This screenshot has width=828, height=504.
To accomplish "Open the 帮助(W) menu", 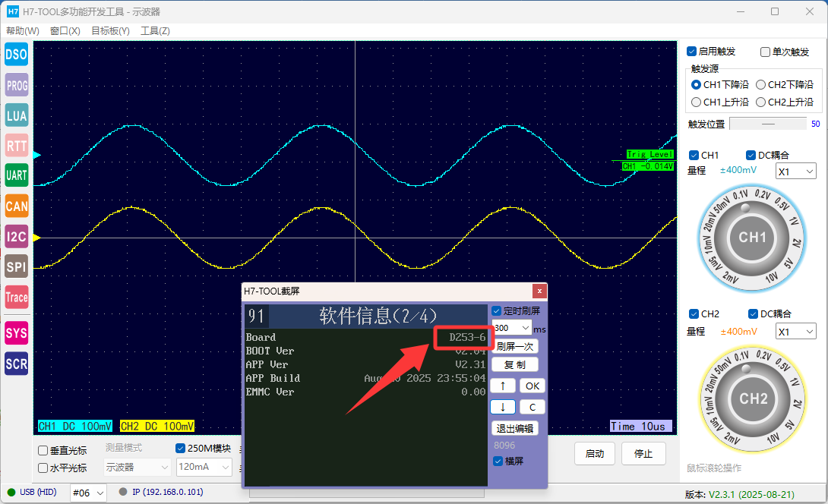I will (23, 30).
